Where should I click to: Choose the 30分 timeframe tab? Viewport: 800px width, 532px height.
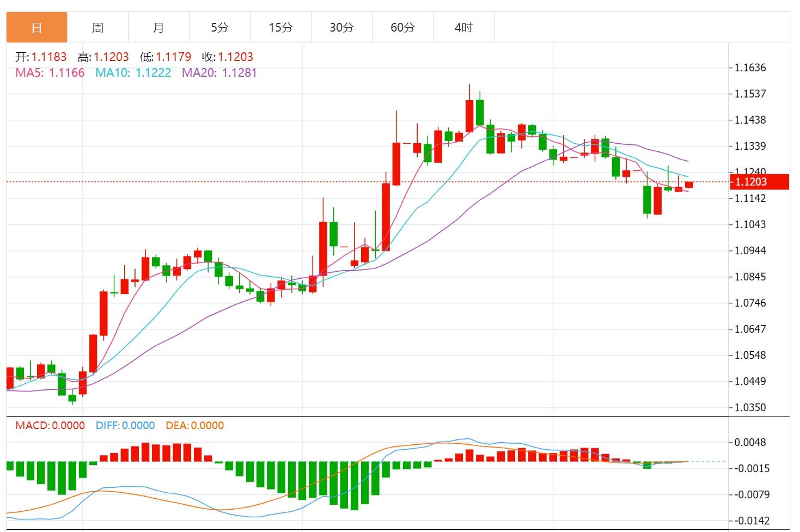(341, 27)
